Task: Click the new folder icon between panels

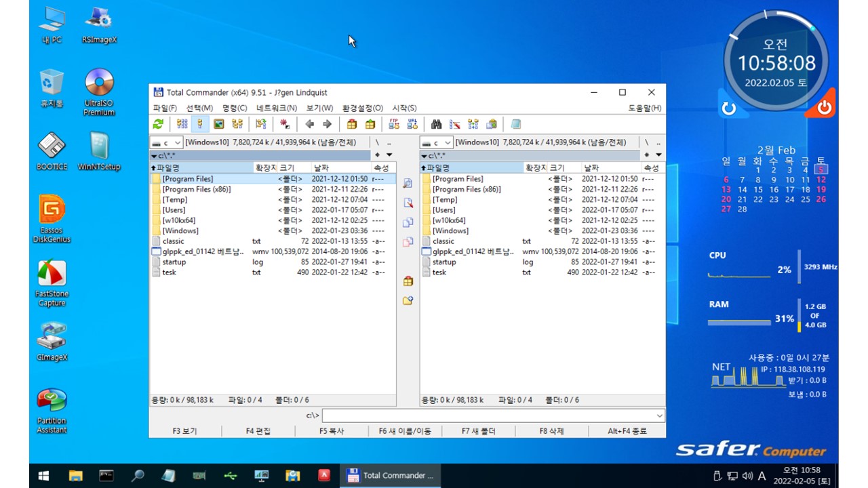Action: pos(408,300)
